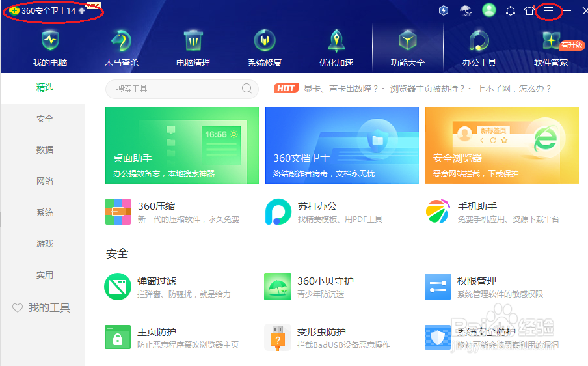Viewport: 588px width, 366px height.
Task: Click the HOT badge label
Action: point(286,89)
